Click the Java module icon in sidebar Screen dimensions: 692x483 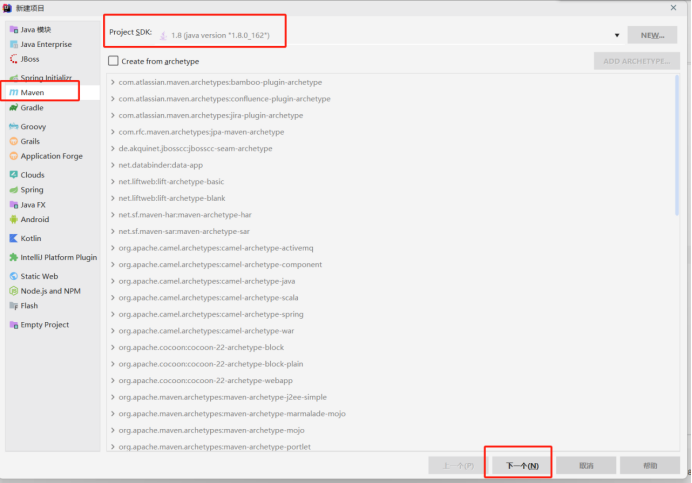point(14,30)
